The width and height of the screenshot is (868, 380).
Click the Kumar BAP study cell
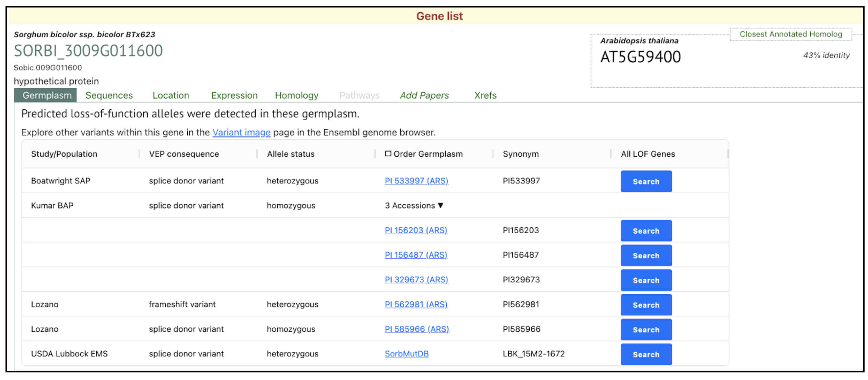click(x=52, y=205)
